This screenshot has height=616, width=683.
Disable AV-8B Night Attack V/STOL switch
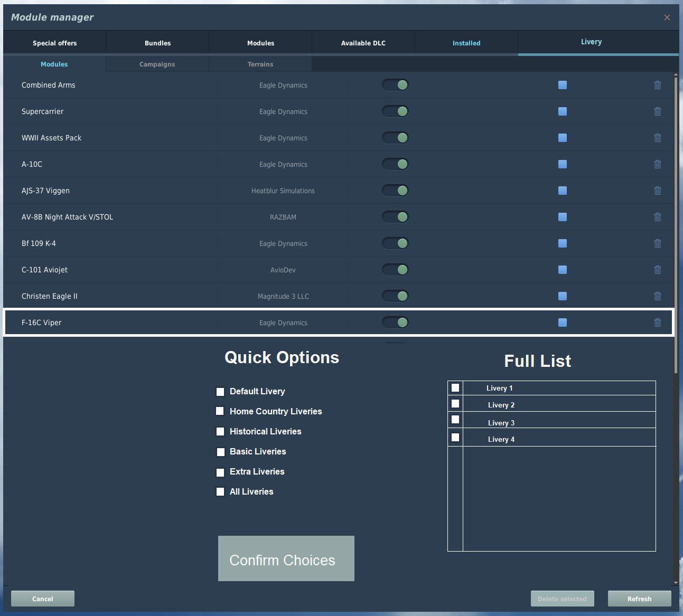coord(395,217)
